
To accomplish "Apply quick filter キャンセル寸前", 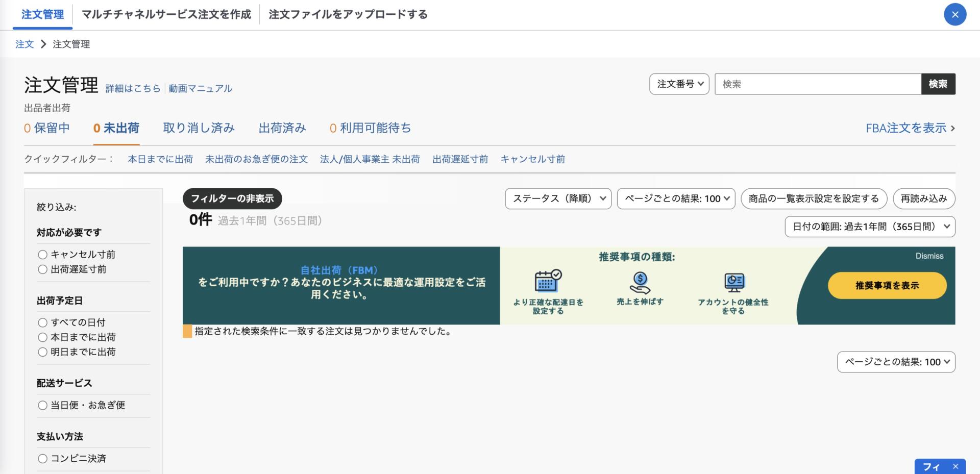I will [532, 159].
